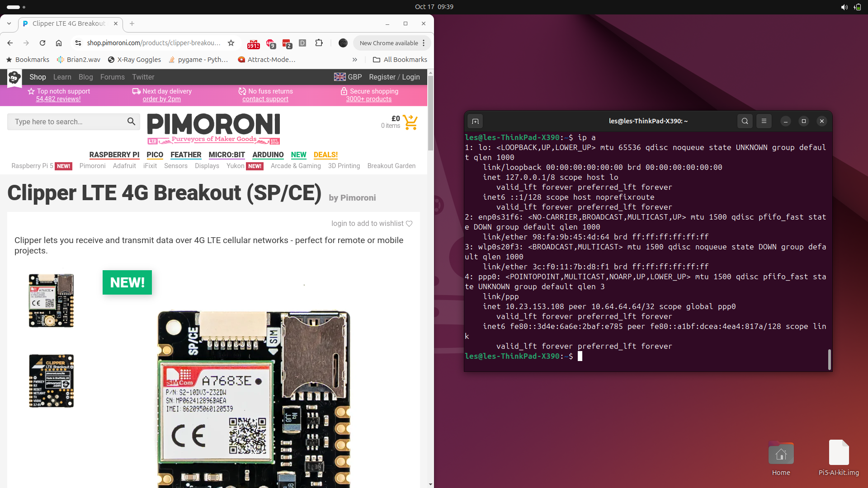Add new tab in terminal window
Image resolution: width=868 pixels, height=488 pixels.
475,121
